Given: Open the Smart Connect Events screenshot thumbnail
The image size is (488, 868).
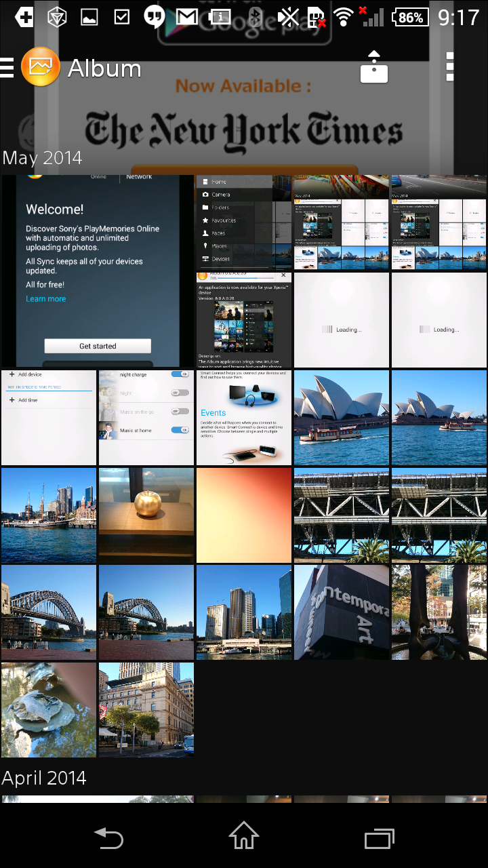Looking at the screenshot, I should pos(244,418).
